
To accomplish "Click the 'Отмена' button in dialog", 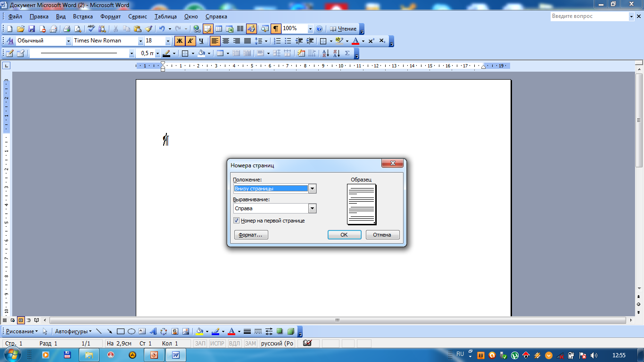I will [383, 235].
